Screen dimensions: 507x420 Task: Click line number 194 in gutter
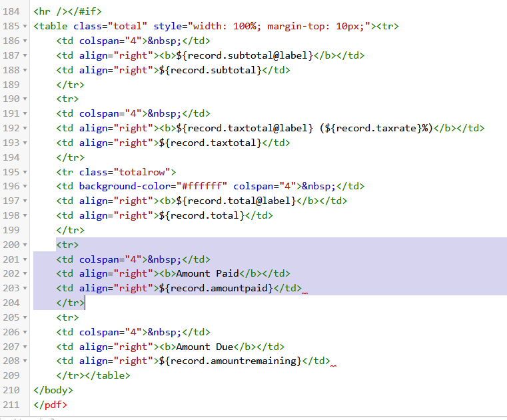click(11, 157)
